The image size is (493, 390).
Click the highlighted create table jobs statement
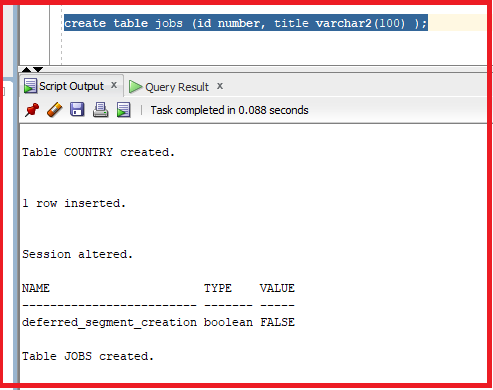tap(246, 23)
